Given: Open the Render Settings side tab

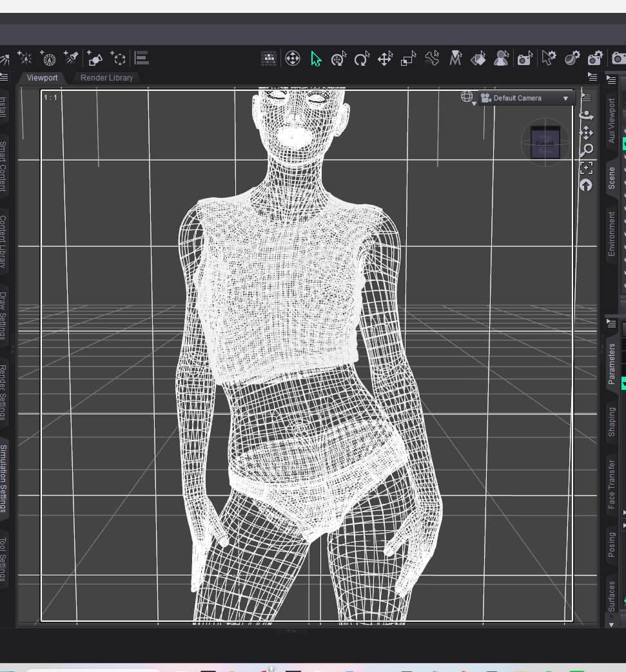Looking at the screenshot, I should coord(3,392).
